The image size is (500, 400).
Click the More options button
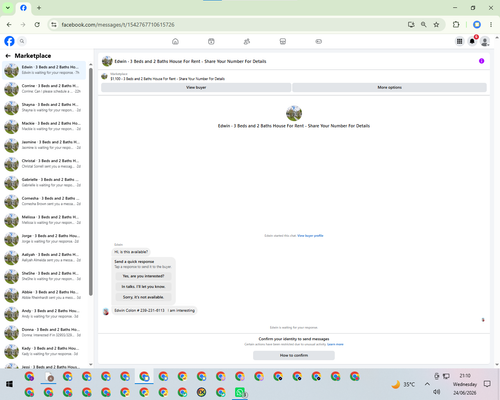click(389, 87)
